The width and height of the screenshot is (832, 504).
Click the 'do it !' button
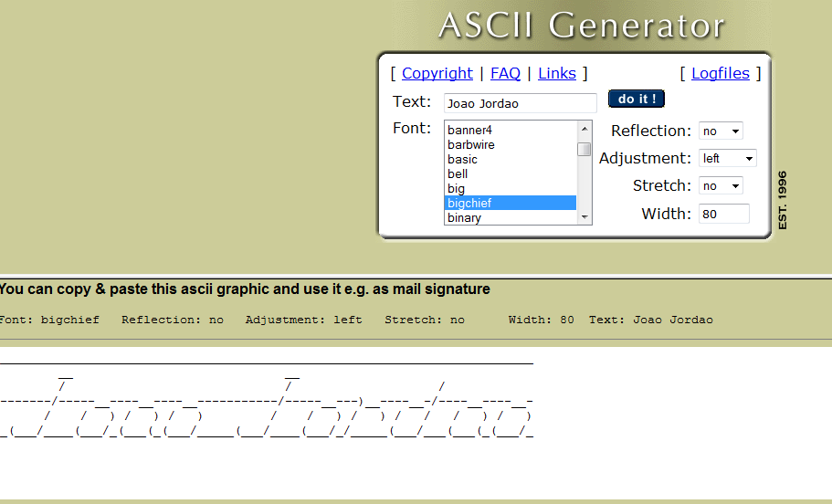pos(637,99)
